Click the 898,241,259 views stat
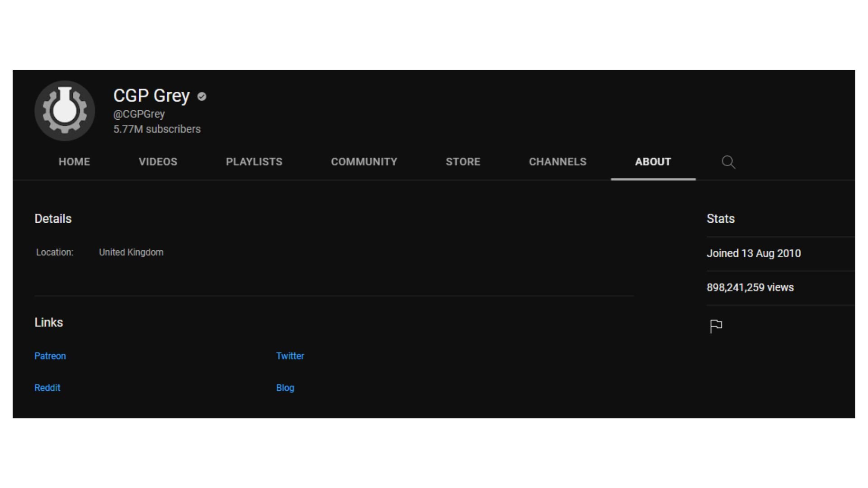This screenshot has height=488, width=868. (x=750, y=287)
